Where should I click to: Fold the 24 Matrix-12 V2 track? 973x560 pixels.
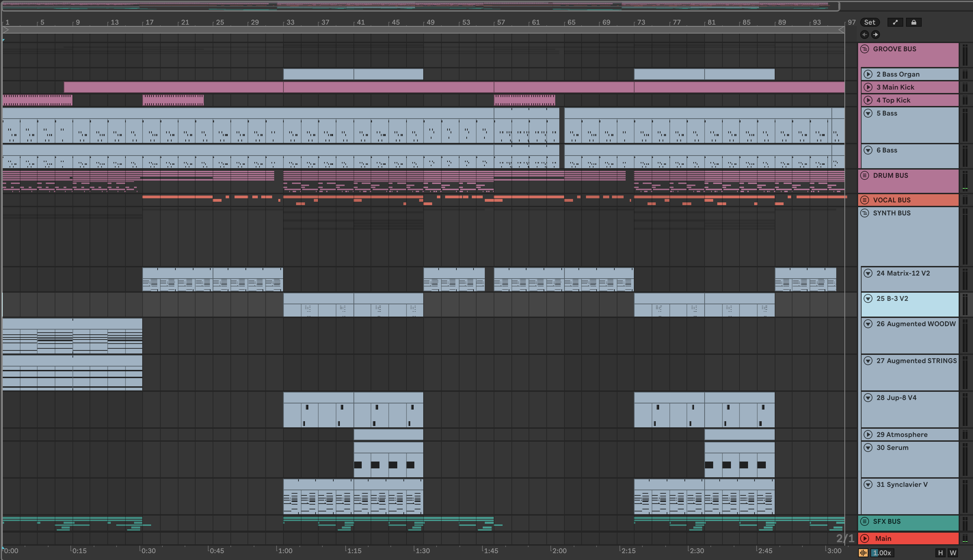[x=868, y=273]
